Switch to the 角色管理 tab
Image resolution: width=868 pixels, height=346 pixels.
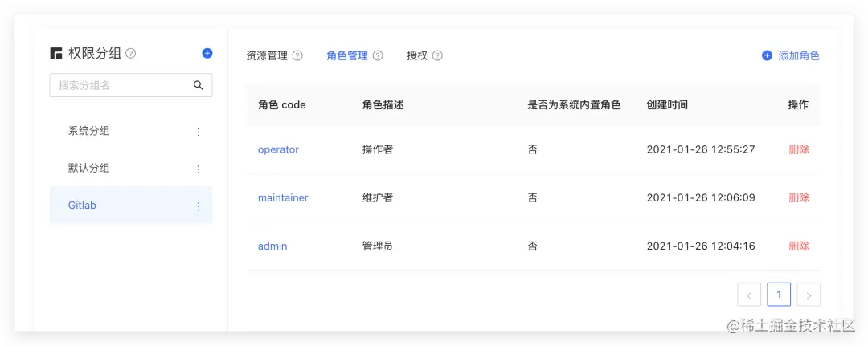coord(347,56)
